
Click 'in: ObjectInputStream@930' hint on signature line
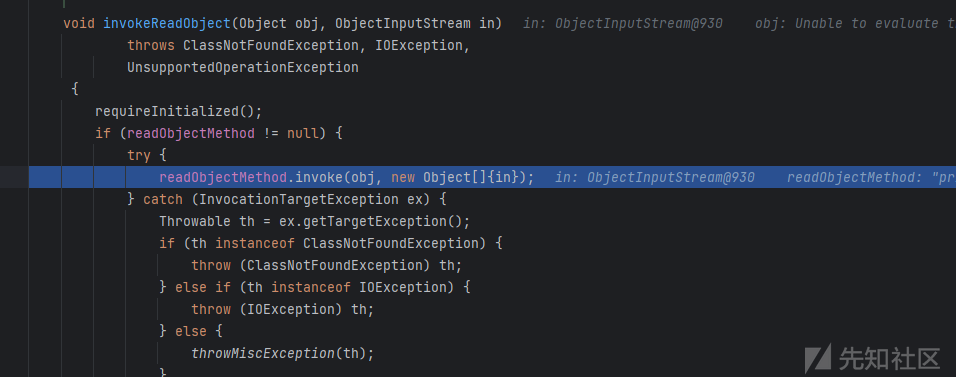click(622, 24)
